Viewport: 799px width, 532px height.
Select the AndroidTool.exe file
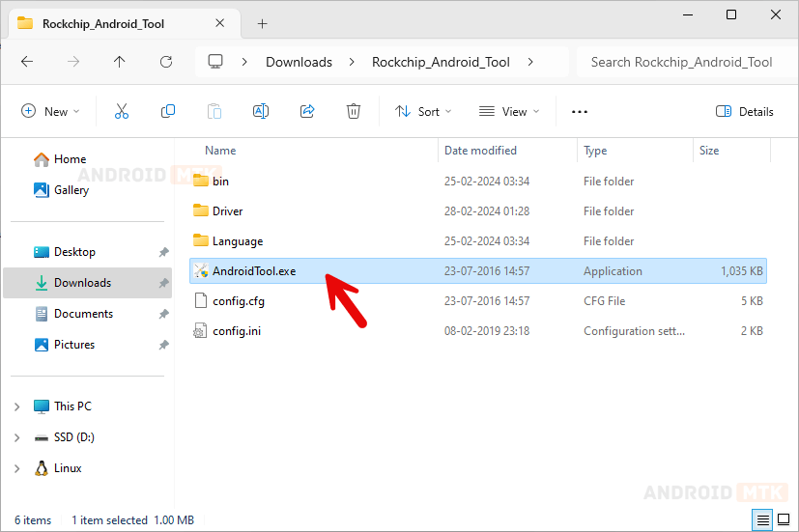pyautogui.click(x=254, y=271)
